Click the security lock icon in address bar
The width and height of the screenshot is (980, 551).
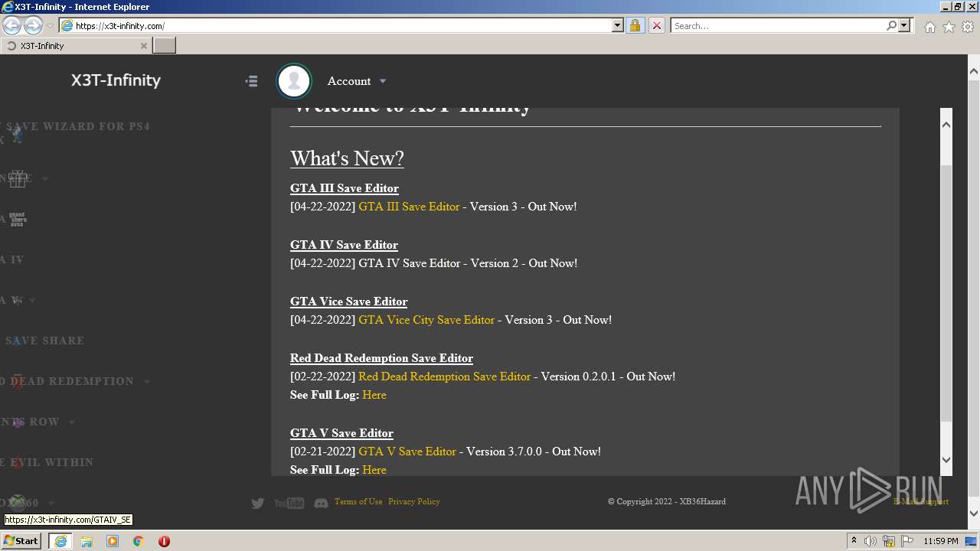[635, 25]
